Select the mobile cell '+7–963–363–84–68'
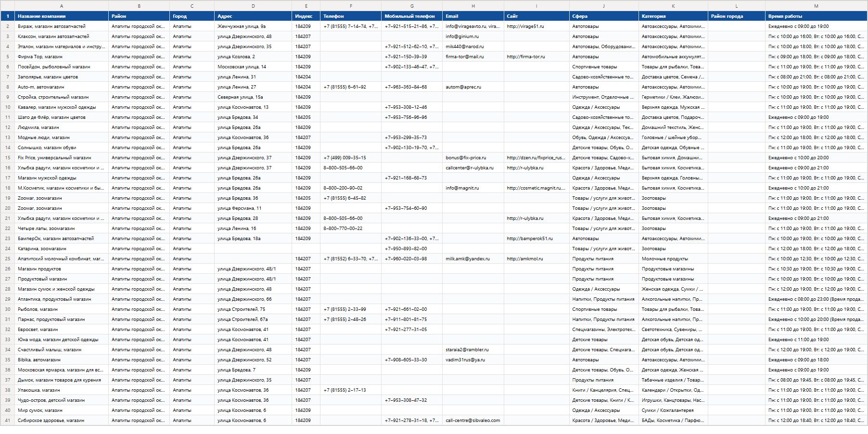The image size is (868, 434). pos(412,87)
